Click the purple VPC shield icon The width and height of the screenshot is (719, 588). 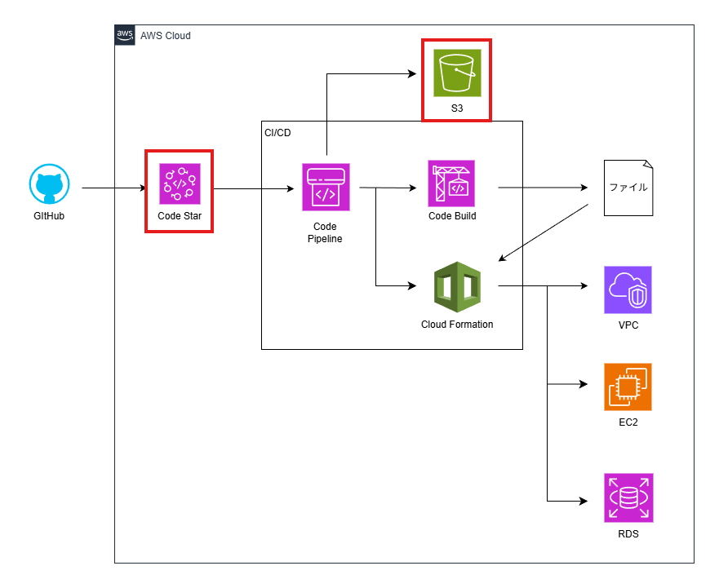pos(628,290)
